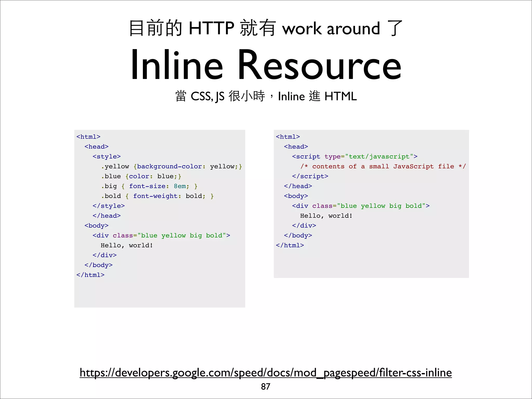This screenshot has height=399, width=532.
Task: Click the '</html>' tag in the right code block
Action: tap(290, 245)
